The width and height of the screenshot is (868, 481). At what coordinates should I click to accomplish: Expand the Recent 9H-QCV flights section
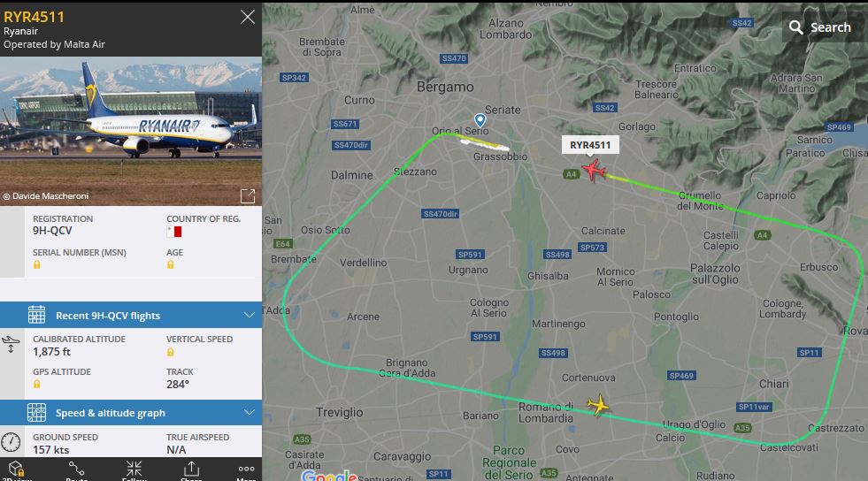131,315
